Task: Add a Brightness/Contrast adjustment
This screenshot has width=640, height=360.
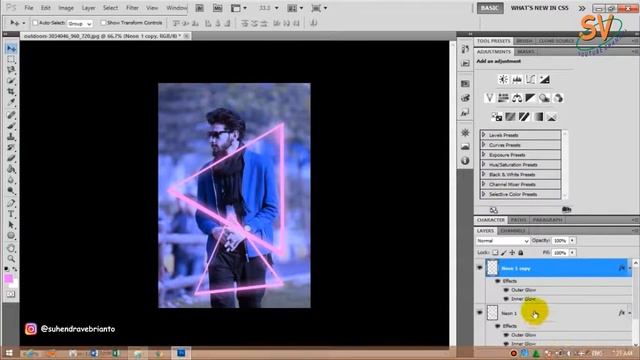Action: click(x=503, y=80)
